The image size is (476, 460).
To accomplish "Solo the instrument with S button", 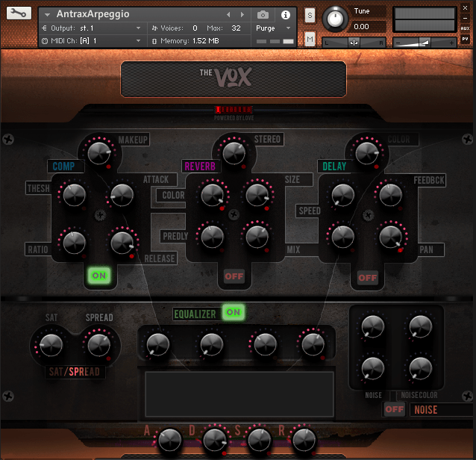I will (310, 15).
